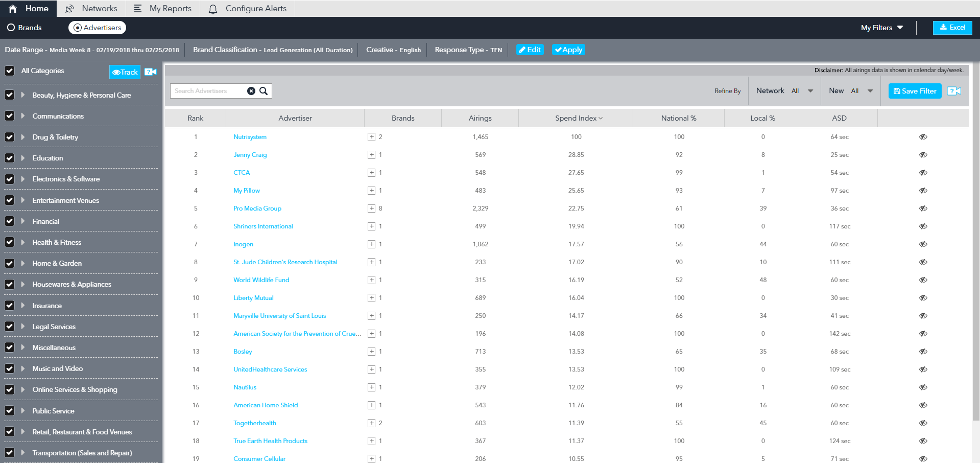
Task: Click hide-eye icon in American Home Shield row
Action: [x=923, y=405]
